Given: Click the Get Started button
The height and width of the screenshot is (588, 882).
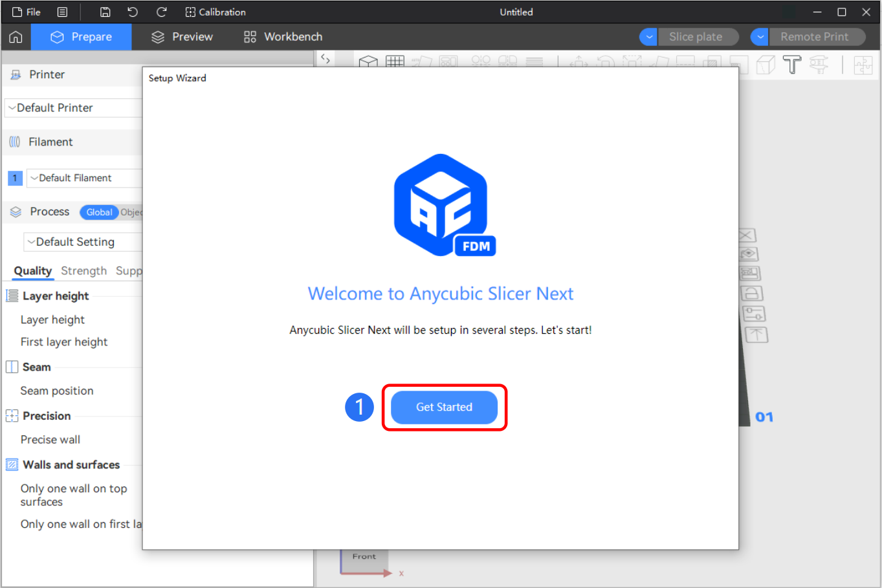Looking at the screenshot, I should (443, 408).
